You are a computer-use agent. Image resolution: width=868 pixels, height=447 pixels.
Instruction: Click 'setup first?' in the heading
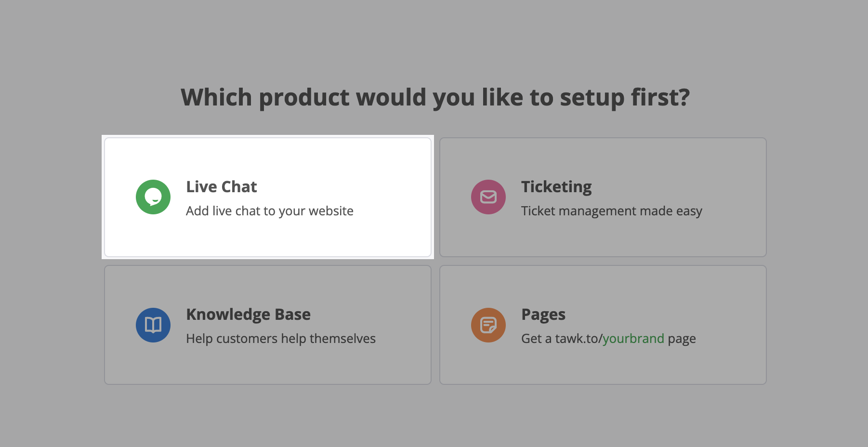[625, 97]
